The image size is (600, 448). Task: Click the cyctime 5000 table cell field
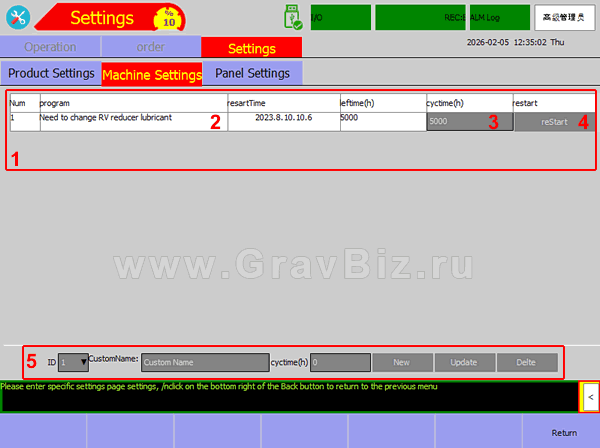coord(469,121)
